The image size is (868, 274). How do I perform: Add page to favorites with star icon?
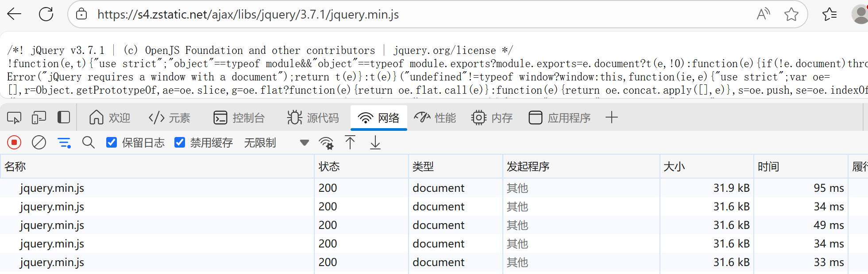(x=791, y=14)
